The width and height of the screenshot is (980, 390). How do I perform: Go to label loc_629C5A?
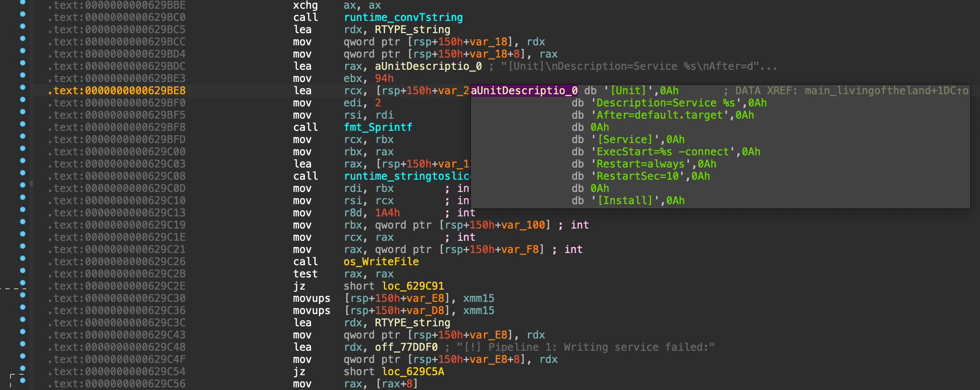412,372
